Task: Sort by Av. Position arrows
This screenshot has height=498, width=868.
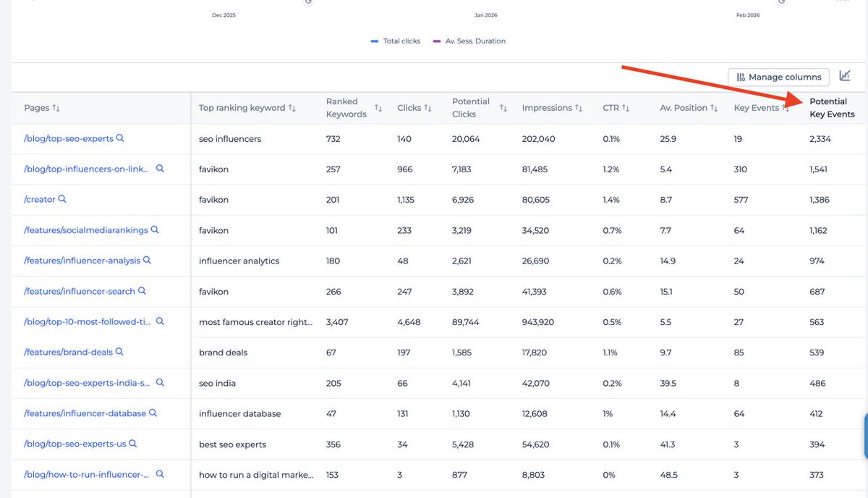Action: (714, 108)
